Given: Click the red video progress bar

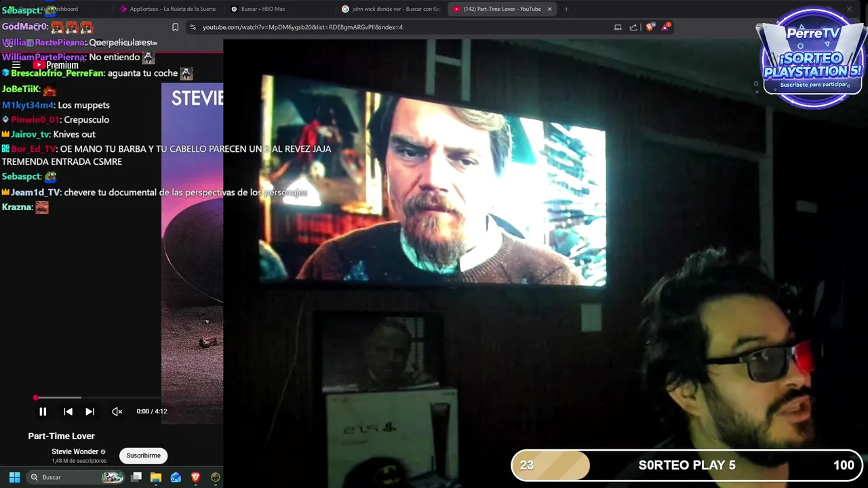Looking at the screenshot, I should coord(98,398).
